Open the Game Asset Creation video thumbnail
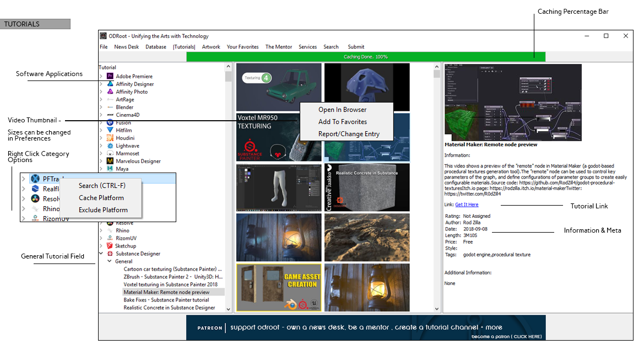The height and width of the screenshot is (355, 644). pyautogui.click(x=278, y=287)
